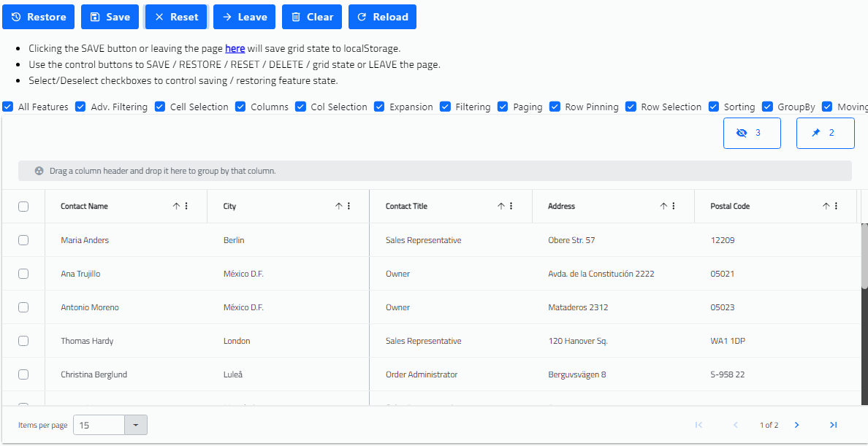Go to the next page arrow
The image size is (868, 446).
[x=796, y=425]
